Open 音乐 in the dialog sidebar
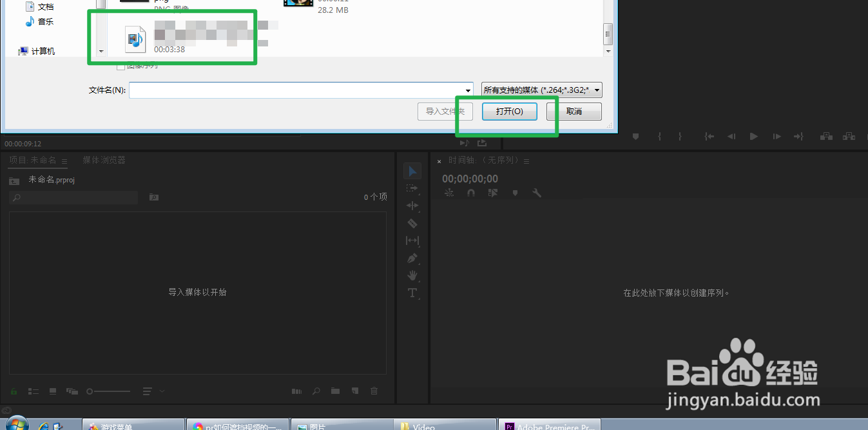This screenshot has height=430, width=868. point(39,21)
